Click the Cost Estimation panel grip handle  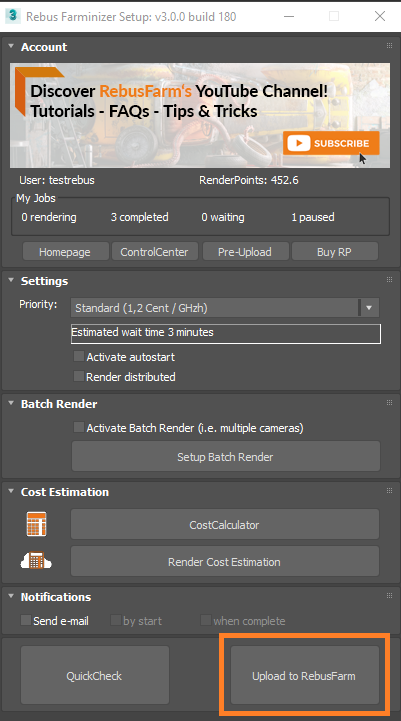390,491
